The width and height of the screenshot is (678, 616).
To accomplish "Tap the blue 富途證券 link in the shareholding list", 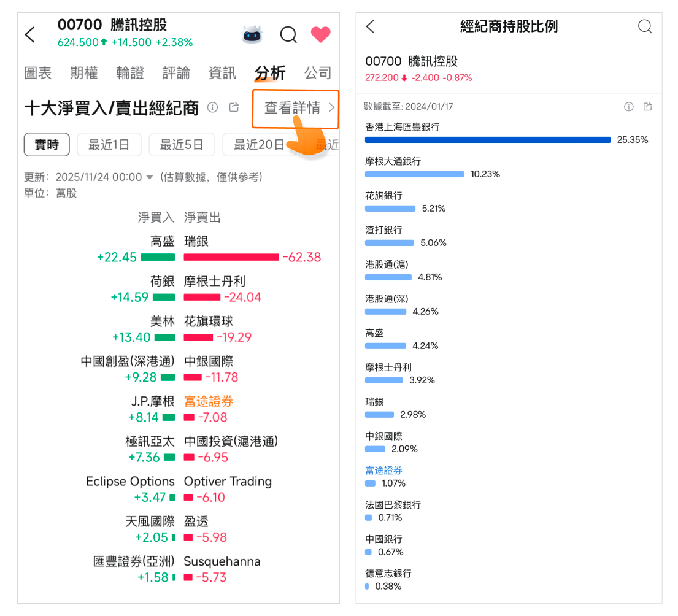I will [383, 471].
